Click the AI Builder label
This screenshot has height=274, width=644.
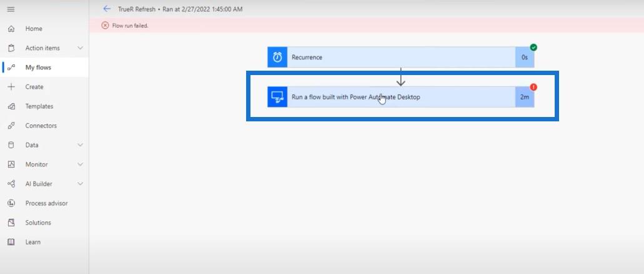39,184
